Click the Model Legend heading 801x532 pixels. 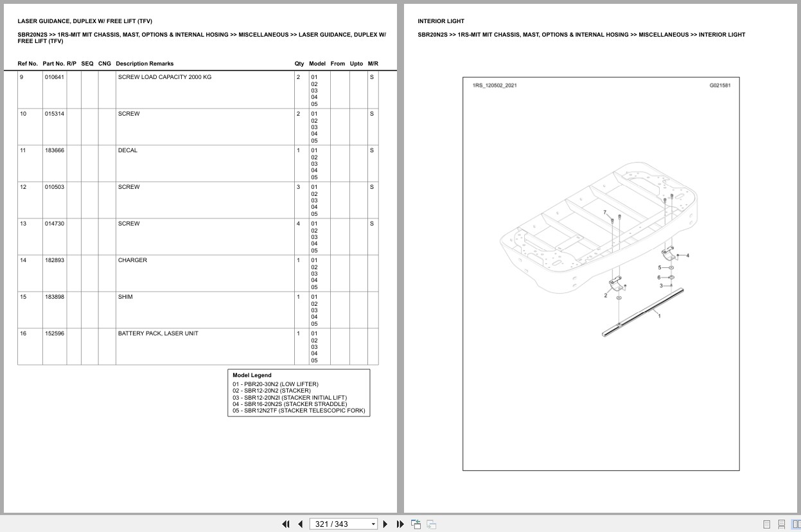252,375
